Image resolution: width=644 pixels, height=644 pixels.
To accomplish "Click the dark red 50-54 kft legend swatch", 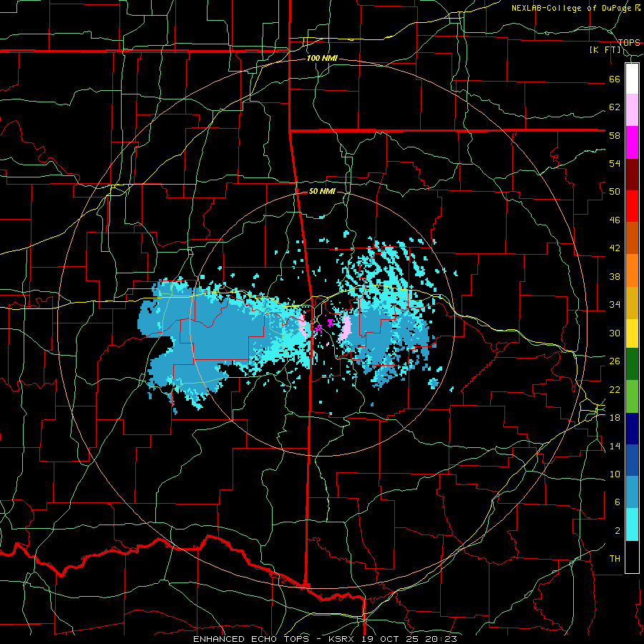I will (x=632, y=175).
